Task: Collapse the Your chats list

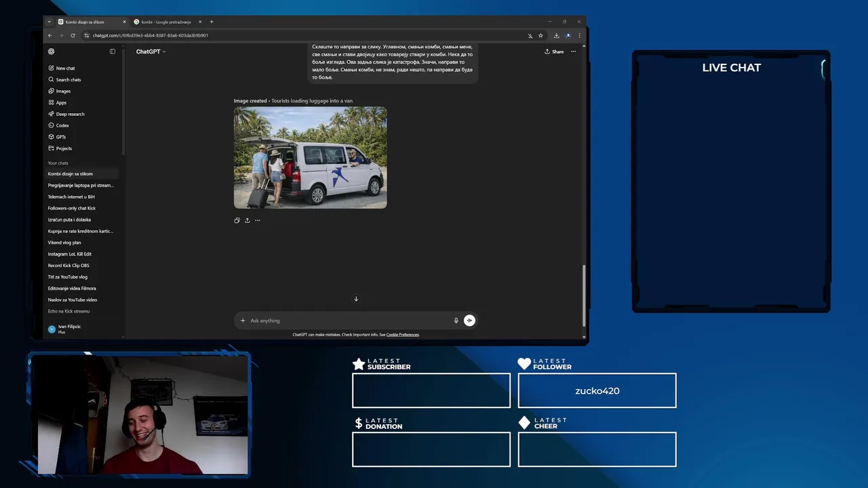Action: click(58, 163)
